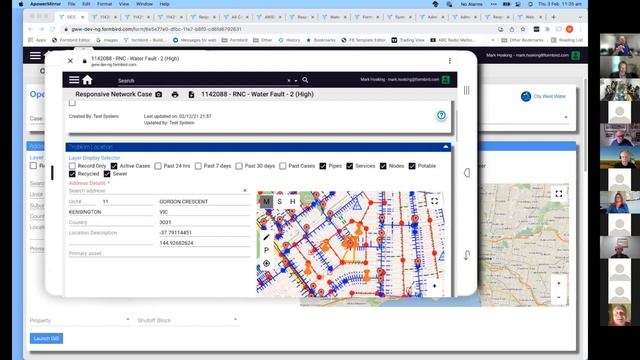The width and height of the screenshot is (640, 360).
Task: Click the Primary asset field
Action: point(159,253)
